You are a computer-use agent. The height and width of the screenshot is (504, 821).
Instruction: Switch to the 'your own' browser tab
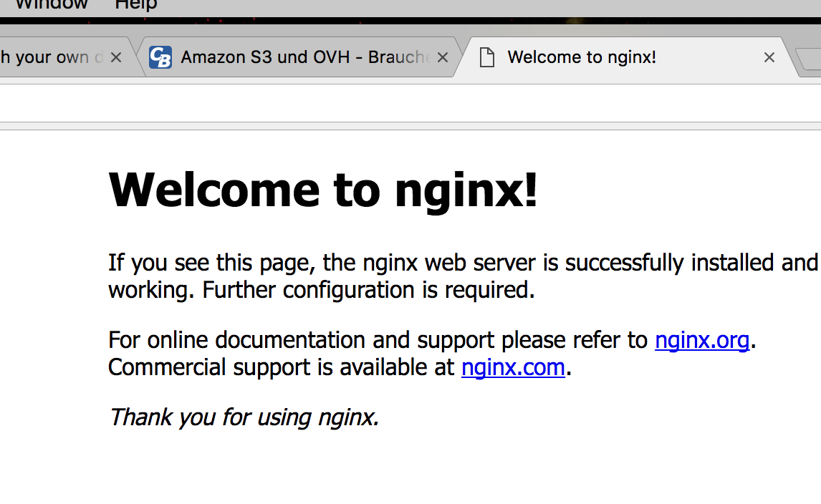[52, 57]
